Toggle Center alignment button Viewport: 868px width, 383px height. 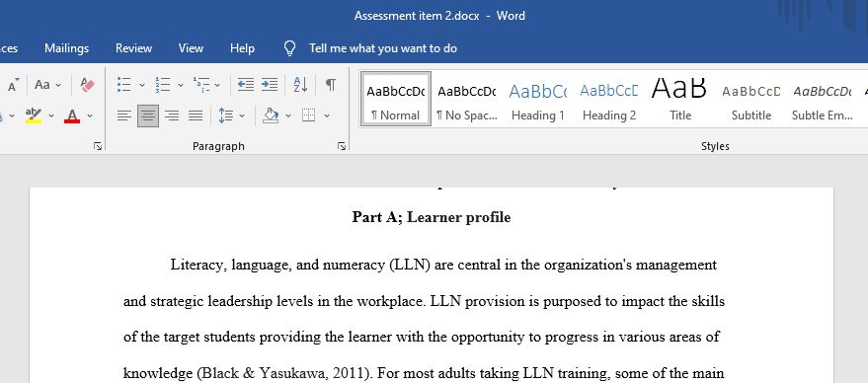(x=148, y=115)
